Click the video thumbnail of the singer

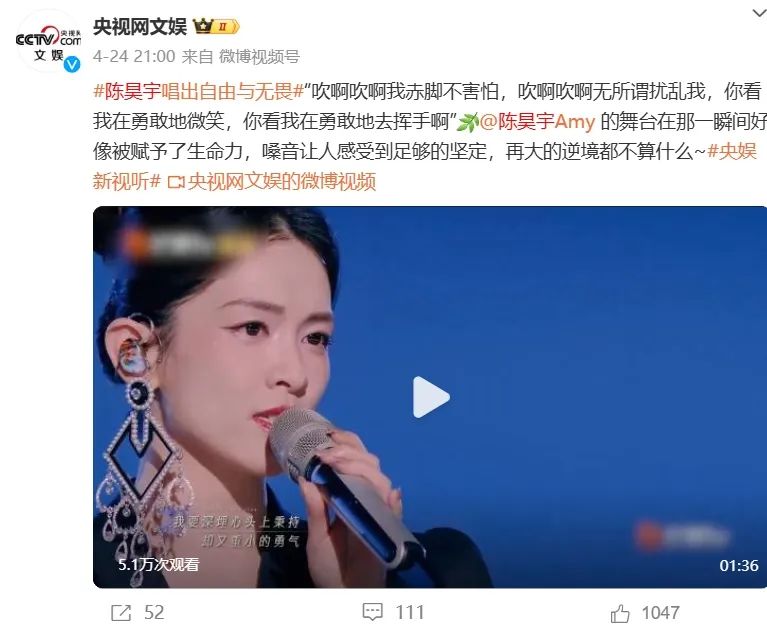[x=430, y=397]
